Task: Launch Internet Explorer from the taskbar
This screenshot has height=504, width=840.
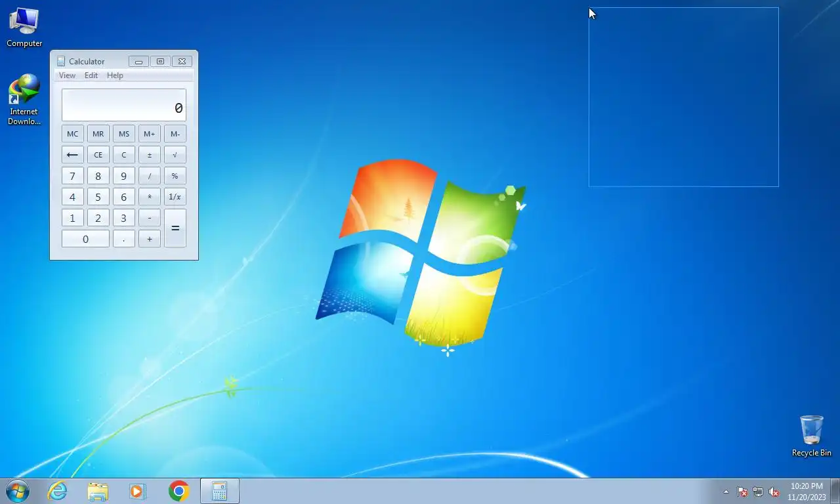Action: click(x=58, y=491)
